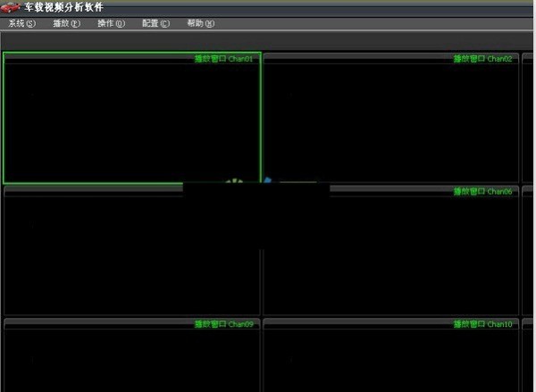Screen dimensions: 536x392
Task: Click the 播放窗口 Chan10 header label
Action: [483, 324]
